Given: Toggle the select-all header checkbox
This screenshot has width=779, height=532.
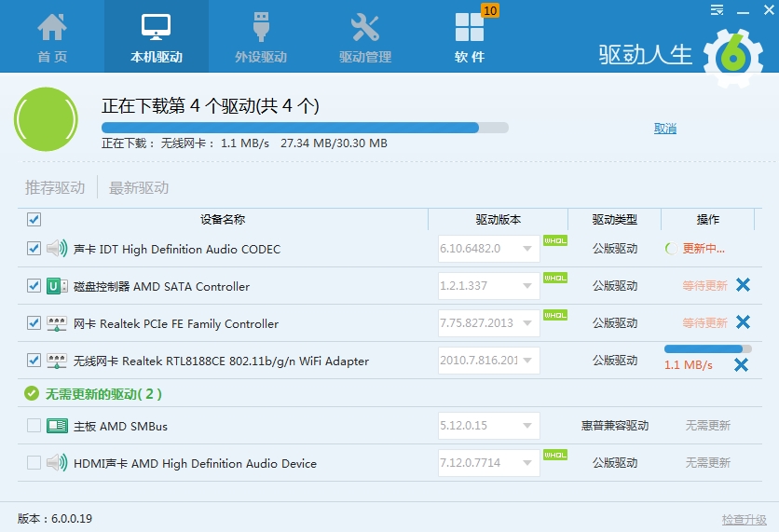Looking at the screenshot, I should [34, 220].
